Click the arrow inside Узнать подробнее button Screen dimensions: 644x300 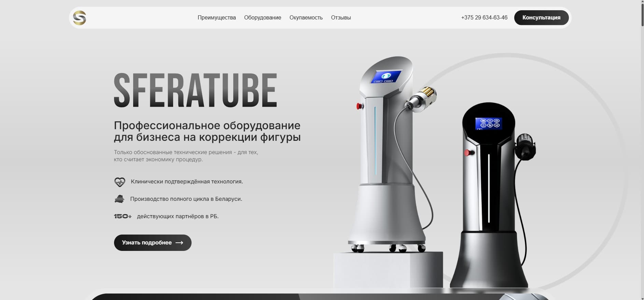click(179, 243)
